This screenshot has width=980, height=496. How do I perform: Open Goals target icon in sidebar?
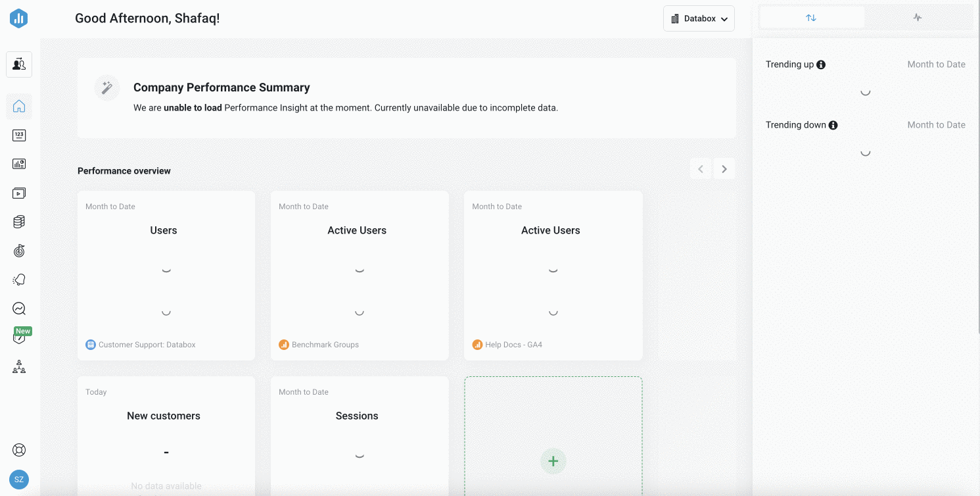[x=19, y=251]
